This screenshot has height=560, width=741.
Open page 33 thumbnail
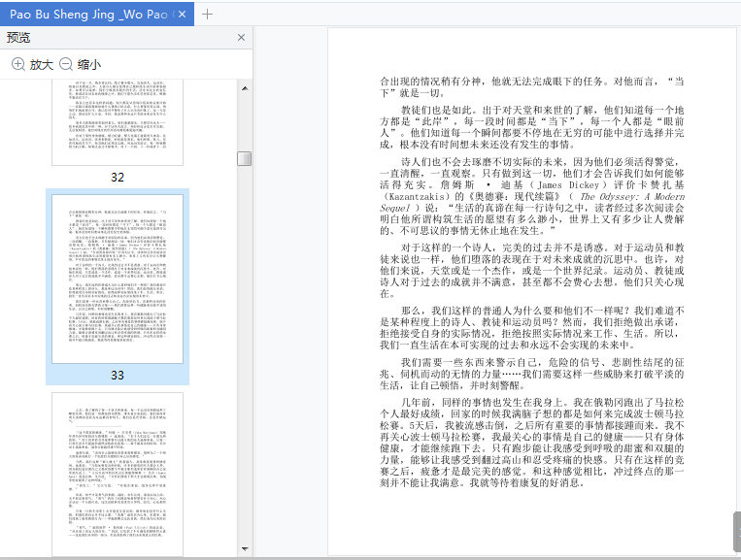coord(118,280)
